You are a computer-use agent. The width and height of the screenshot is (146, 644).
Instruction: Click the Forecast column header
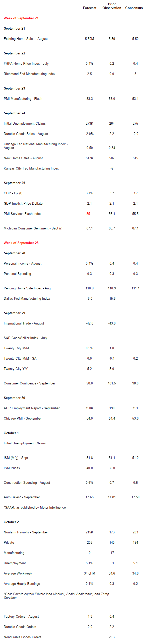coord(89,8)
